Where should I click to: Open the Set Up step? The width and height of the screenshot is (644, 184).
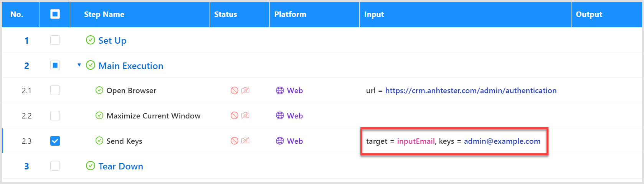click(x=112, y=41)
